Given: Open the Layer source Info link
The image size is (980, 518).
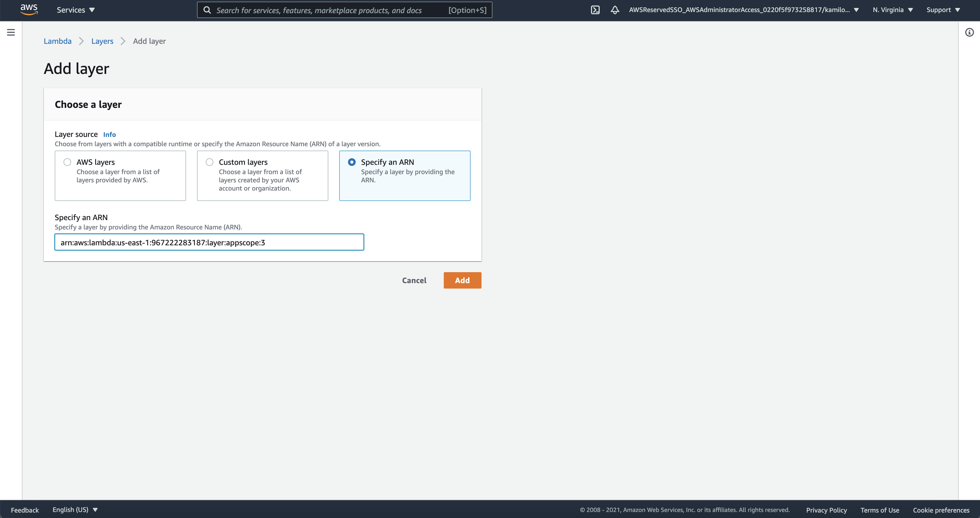Looking at the screenshot, I should coord(109,134).
